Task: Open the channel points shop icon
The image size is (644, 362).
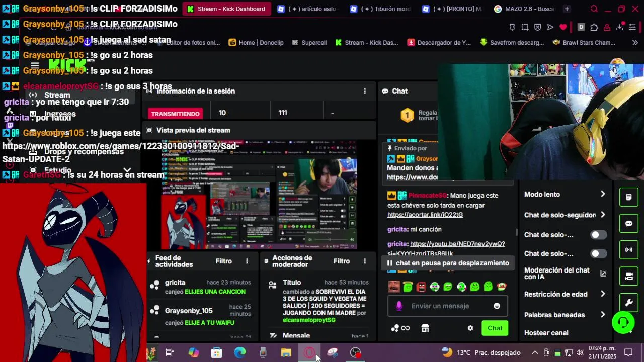Action: coord(425,328)
